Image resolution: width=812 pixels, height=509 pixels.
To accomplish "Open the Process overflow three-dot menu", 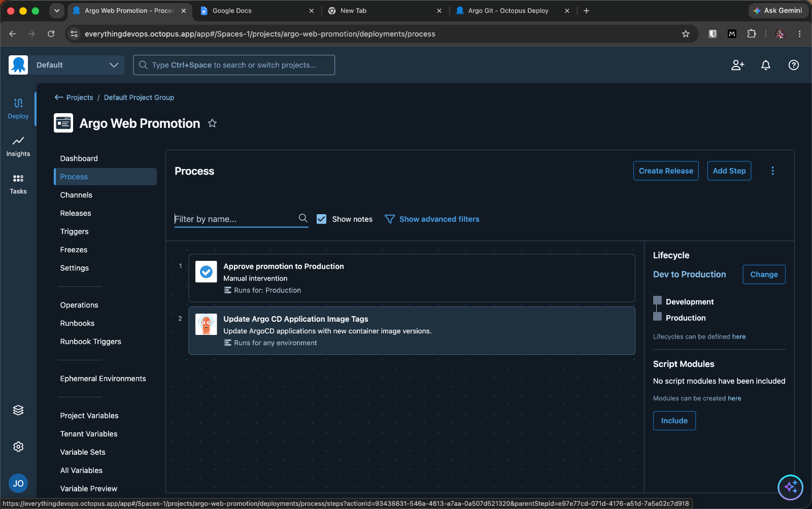I will pyautogui.click(x=772, y=171).
